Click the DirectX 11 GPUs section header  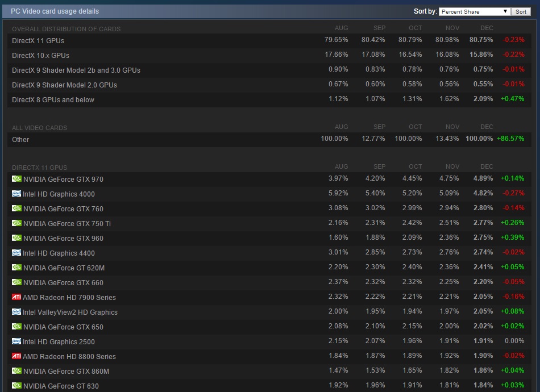tap(40, 168)
